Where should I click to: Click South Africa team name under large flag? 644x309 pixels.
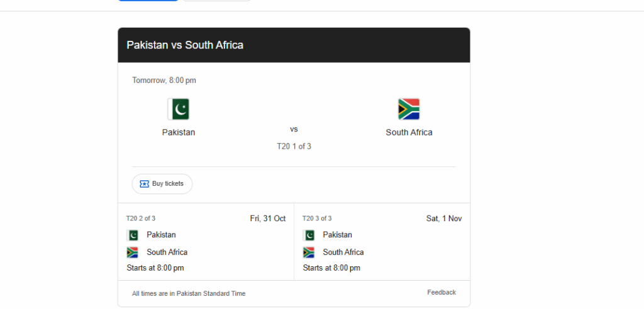coord(409,133)
